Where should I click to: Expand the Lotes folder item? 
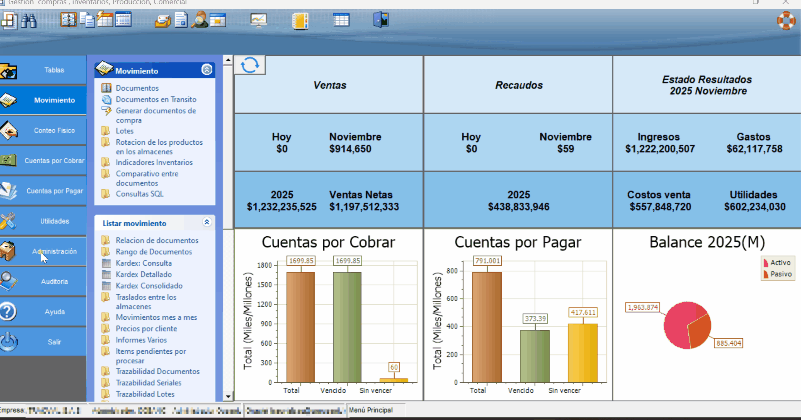click(x=124, y=130)
